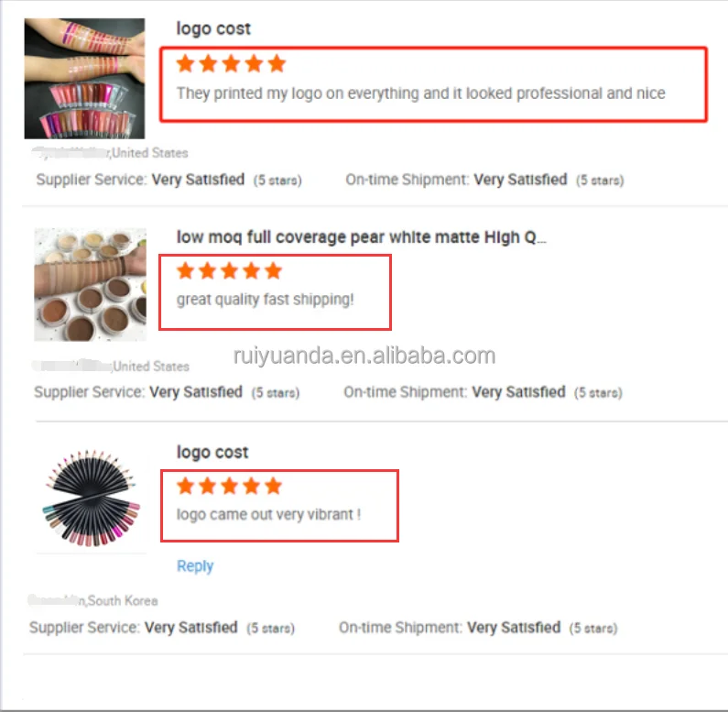
Task: Click the blurred reviewer name from South Korea
Action: point(57,600)
